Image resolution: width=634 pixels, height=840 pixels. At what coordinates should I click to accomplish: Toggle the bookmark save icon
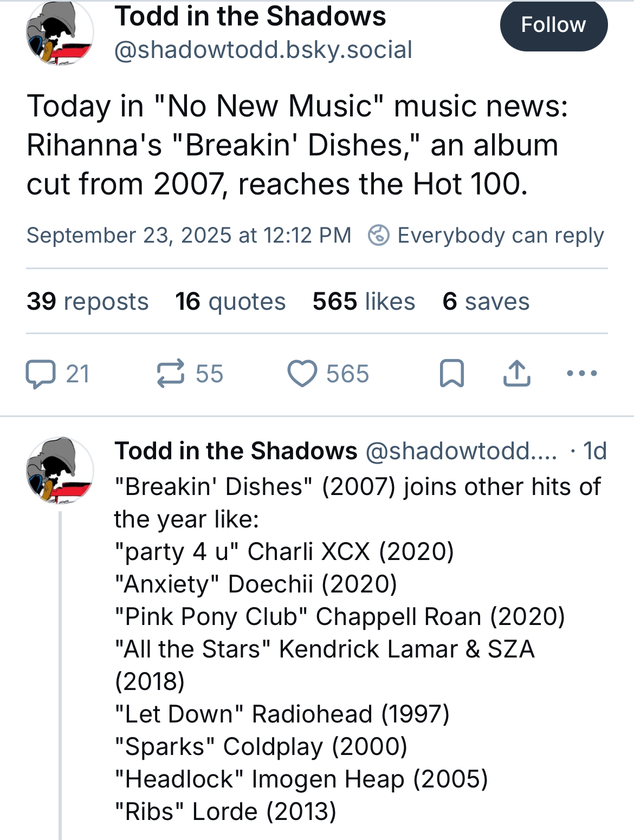click(451, 373)
